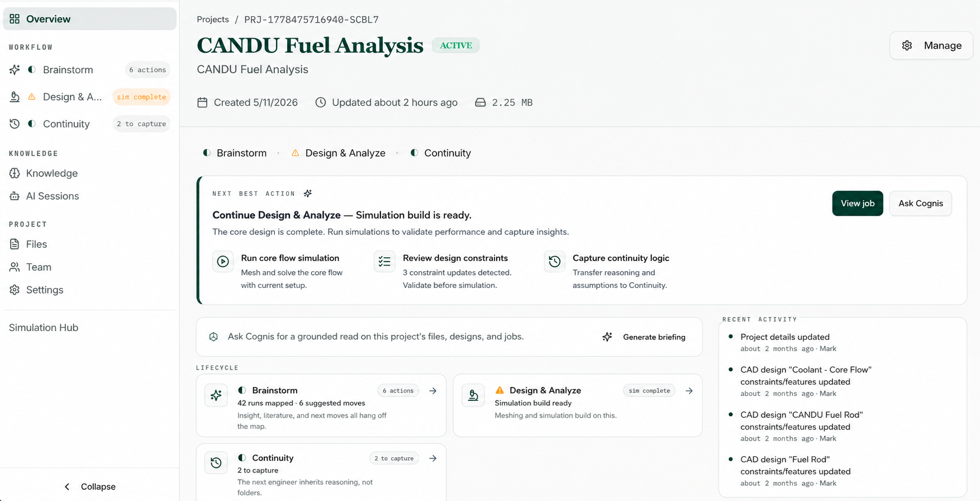This screenshot has height=501, width=980.
Task: Click the View job button
Action: (x=858, y=204)
